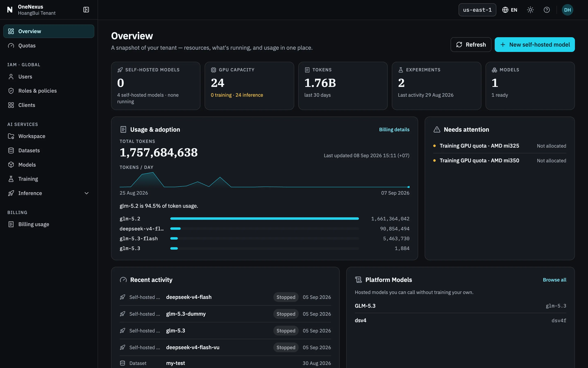The height and width of the screenshot is (368, 588).
Task: Open the help question-mark icon
Action: pyautogui.click(x=547, y=10)
